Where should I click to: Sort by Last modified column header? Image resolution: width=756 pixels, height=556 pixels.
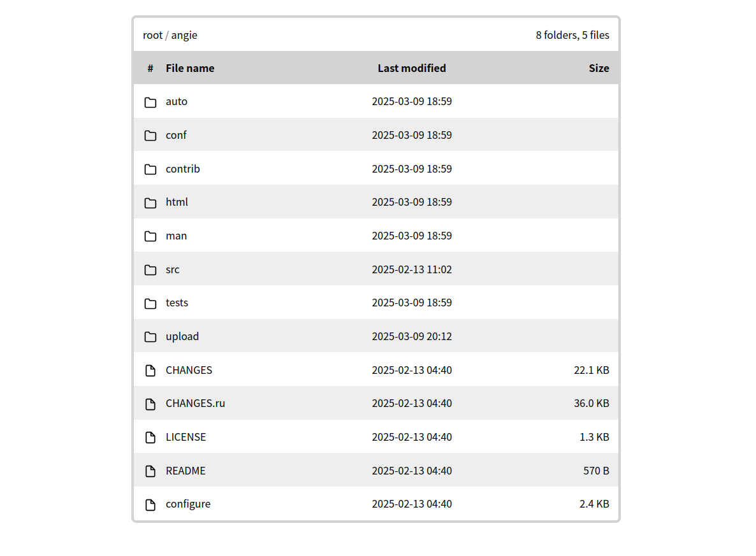[412, 68]
